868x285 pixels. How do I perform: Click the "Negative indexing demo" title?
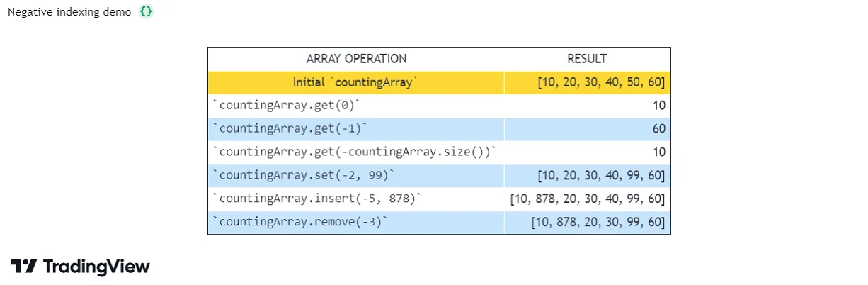coord(69,12)
